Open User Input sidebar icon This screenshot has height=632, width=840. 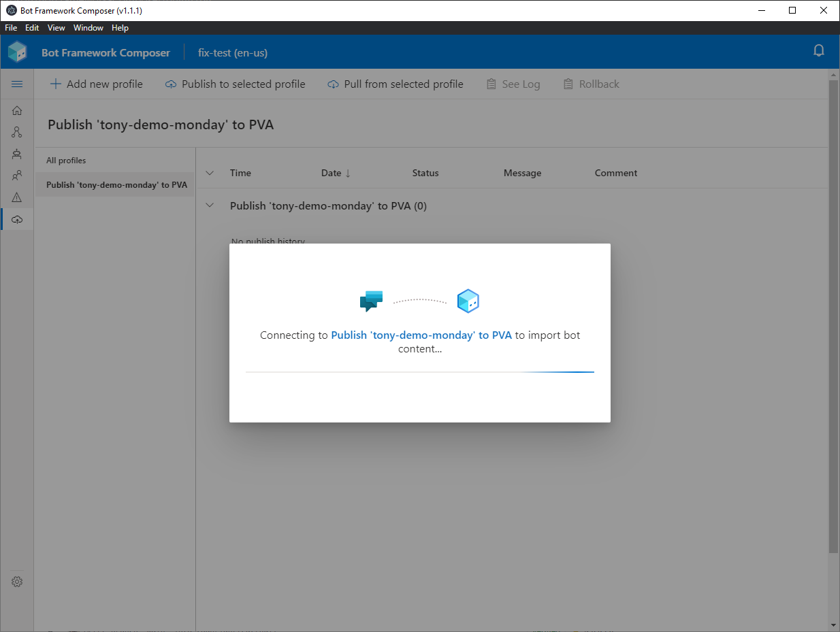tap(17, 176)
